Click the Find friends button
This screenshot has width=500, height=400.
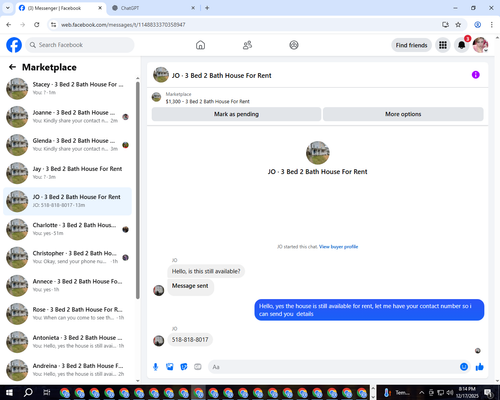click(x=411, y=45)
